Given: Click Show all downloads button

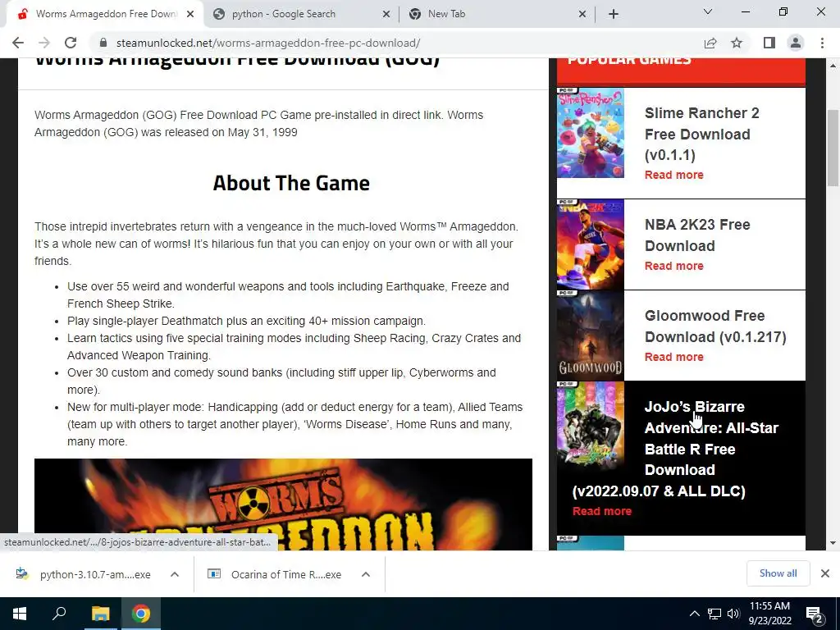Looking at the screenshot, I should [778, 573].
